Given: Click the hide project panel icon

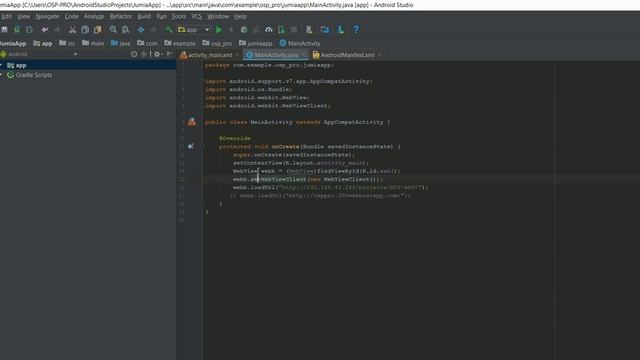Looking at the screenshot, I should (x=169, y=54).
